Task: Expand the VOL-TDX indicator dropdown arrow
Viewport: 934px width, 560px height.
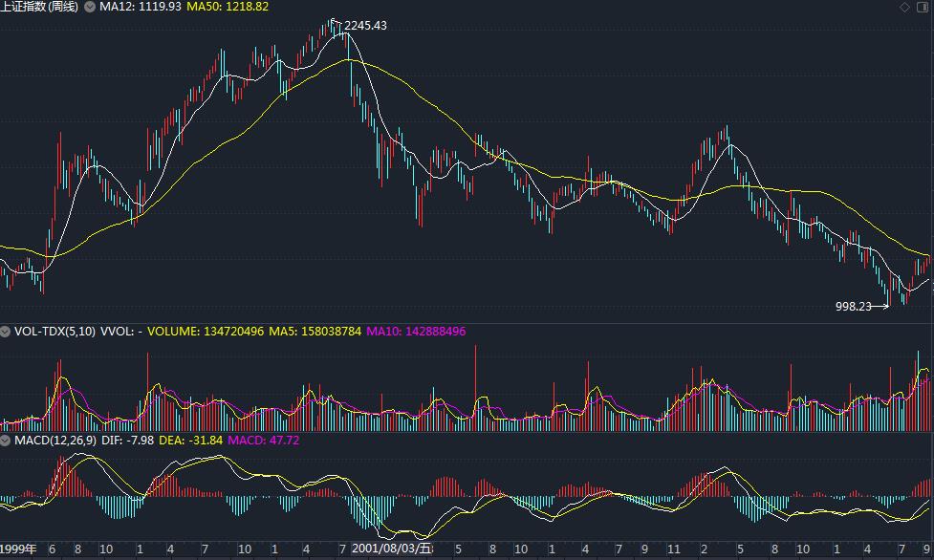Action: click(x=7, y=332)
